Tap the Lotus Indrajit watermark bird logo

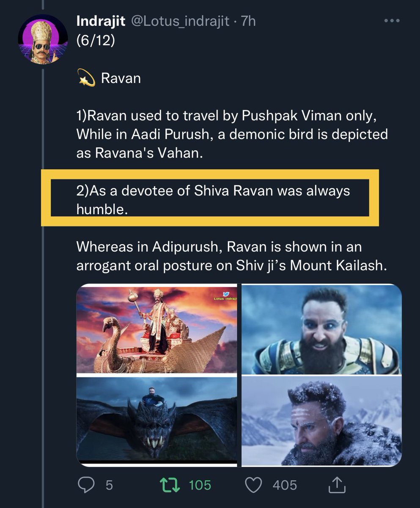tap(226, 294)
